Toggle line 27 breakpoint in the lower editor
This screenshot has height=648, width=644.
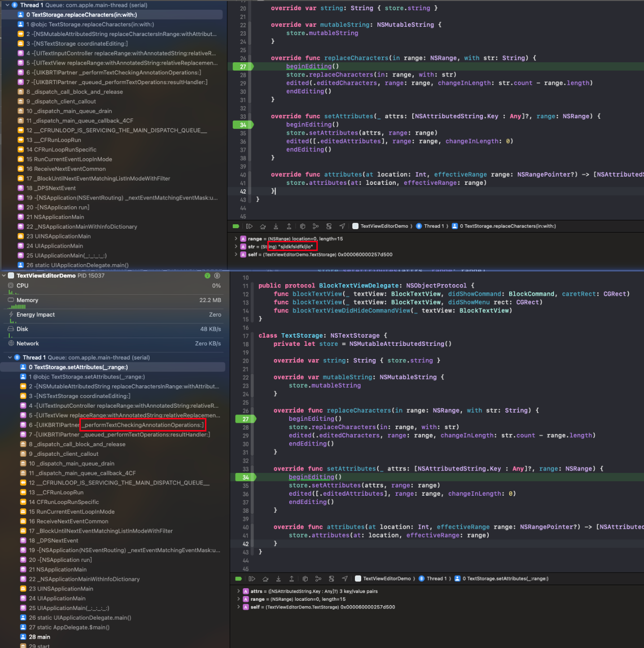coord(245,419)
